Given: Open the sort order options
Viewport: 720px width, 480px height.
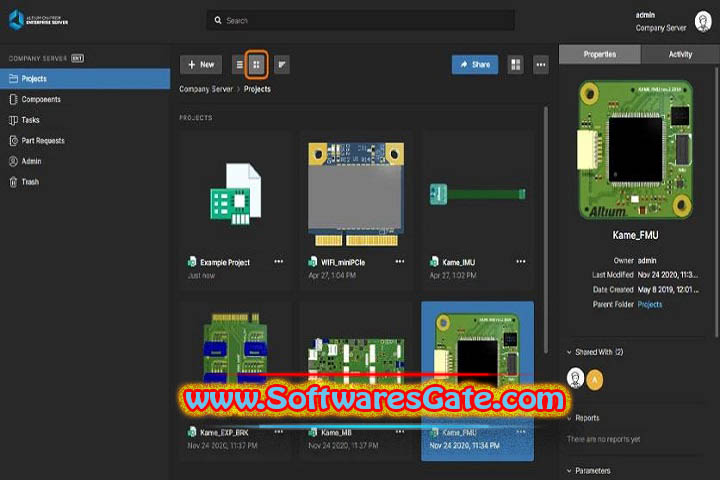Looking at the screenshot, I should pos(281,65).
